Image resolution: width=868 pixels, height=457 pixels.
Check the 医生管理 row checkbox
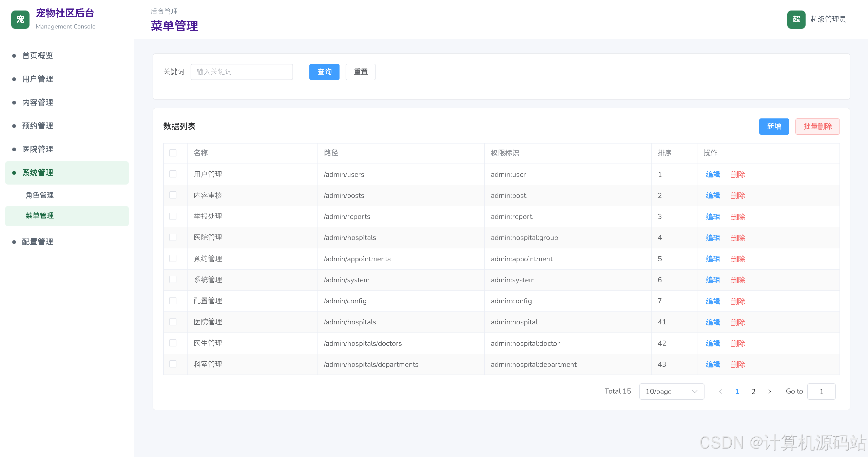click(x=173, y=343)
